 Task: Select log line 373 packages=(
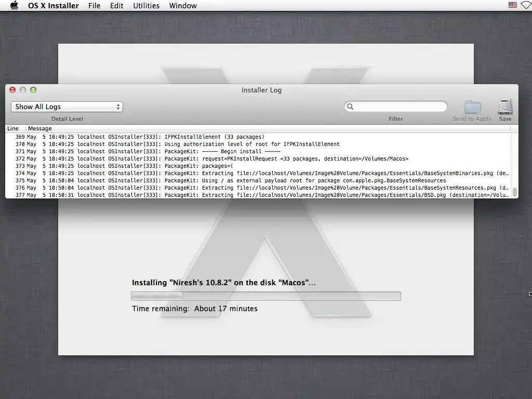tap(258, 166)
